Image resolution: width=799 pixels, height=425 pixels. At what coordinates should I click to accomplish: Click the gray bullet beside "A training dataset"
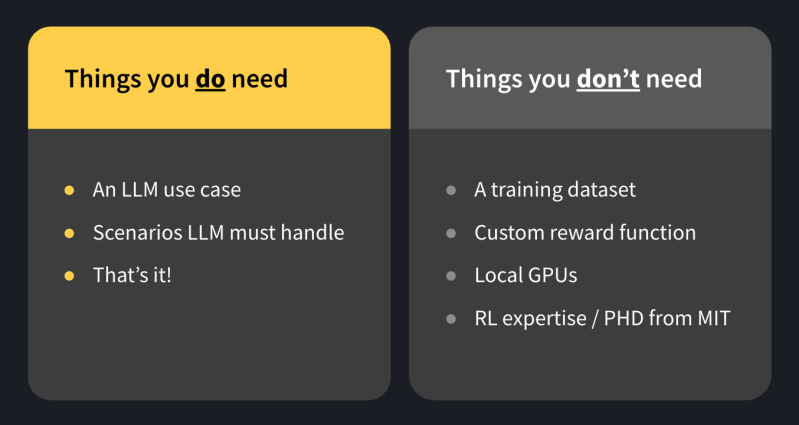pyautogui.click(x=451, y=189)
